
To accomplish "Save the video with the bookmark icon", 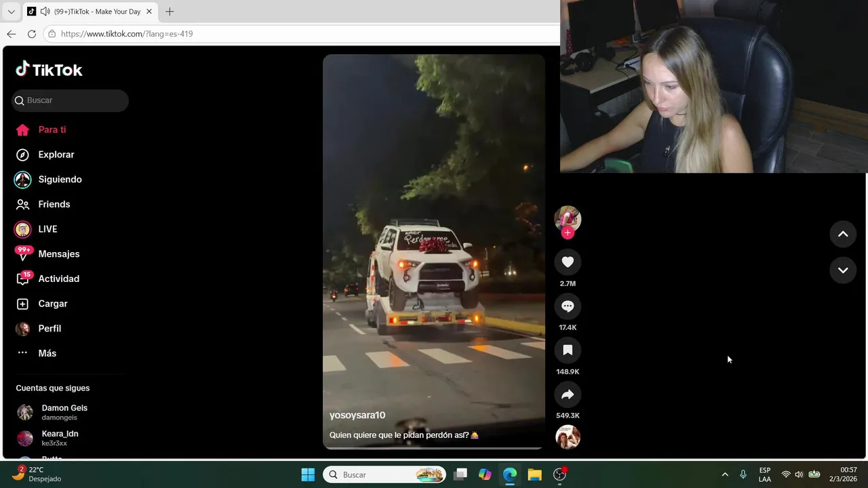I will pos(568,350).
